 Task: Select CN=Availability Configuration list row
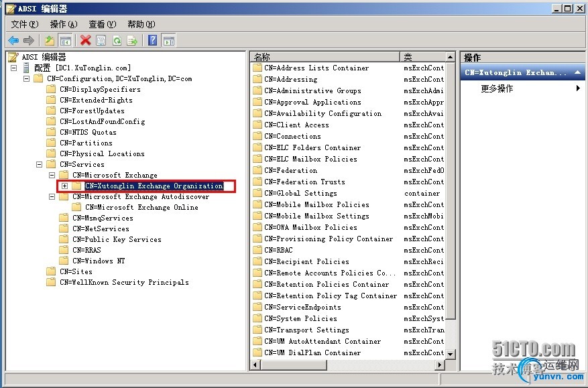point(322,114)
